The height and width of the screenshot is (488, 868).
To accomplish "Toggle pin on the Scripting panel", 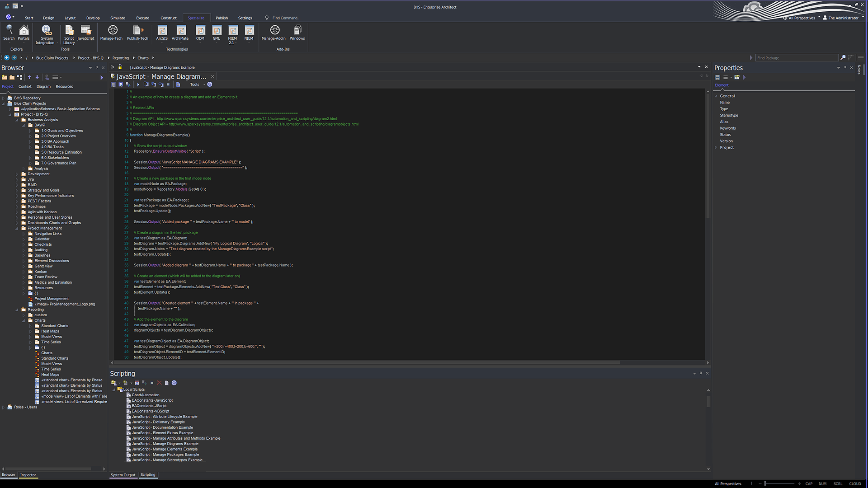I will point(701,373).
